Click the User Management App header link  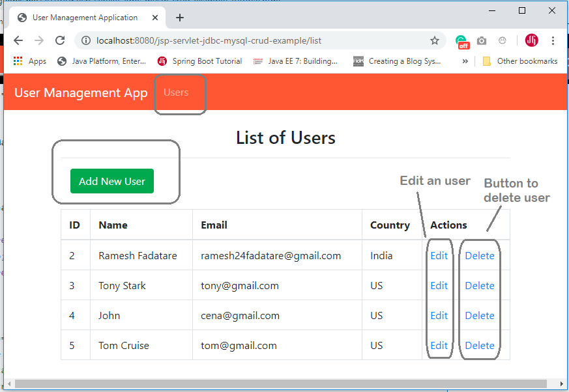80,93
